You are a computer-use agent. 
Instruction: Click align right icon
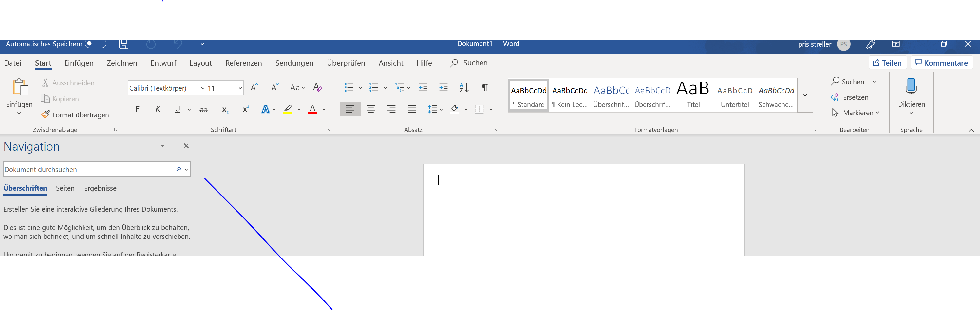coord(391,109)
